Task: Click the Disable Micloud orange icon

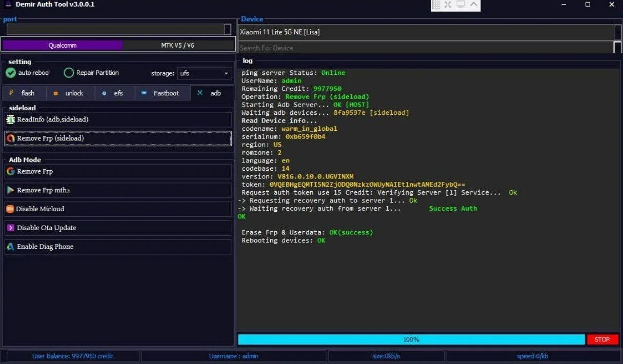Action: pyautogui.click(x=10, y=209)
